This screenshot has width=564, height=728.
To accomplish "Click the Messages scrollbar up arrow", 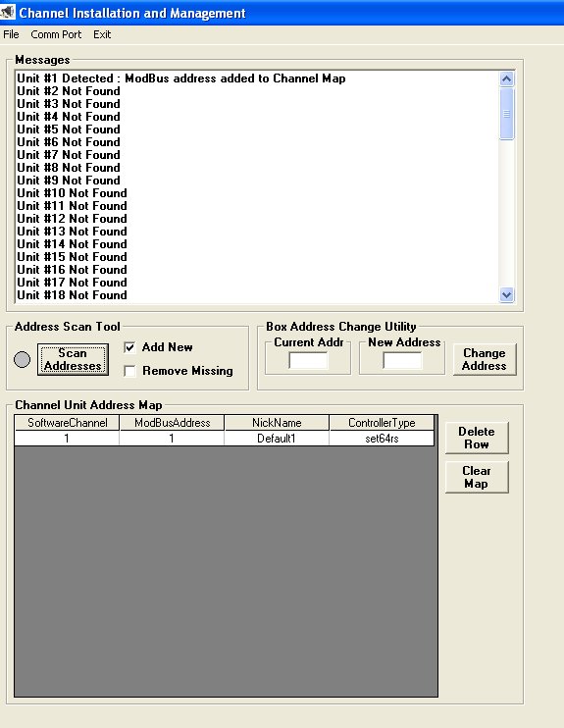I will coord(507,78).
